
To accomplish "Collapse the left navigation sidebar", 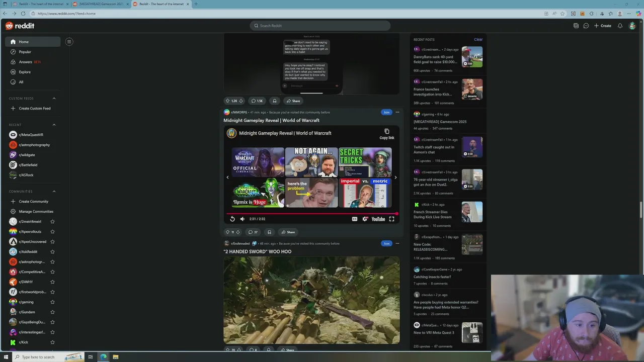I will [x=69, y=42].
